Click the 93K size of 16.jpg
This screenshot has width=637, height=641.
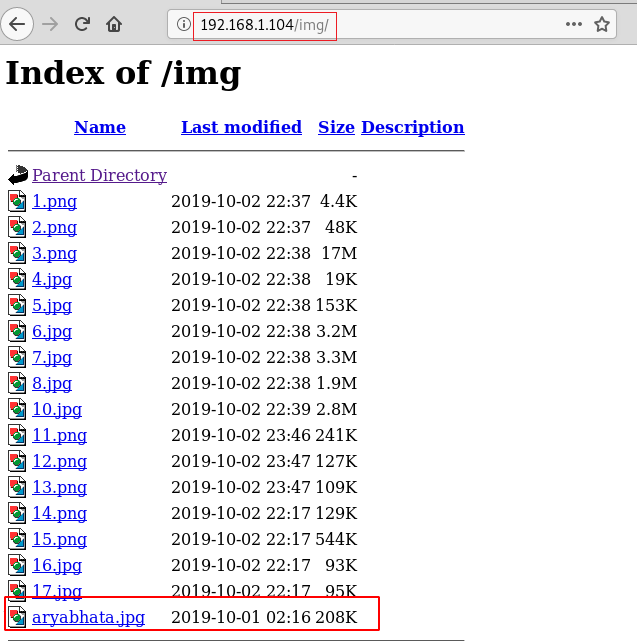coord(341,565)
